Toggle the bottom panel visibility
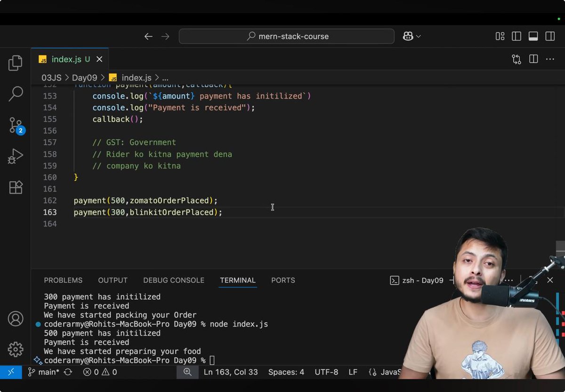565x392 pixels. pos(533,36)
